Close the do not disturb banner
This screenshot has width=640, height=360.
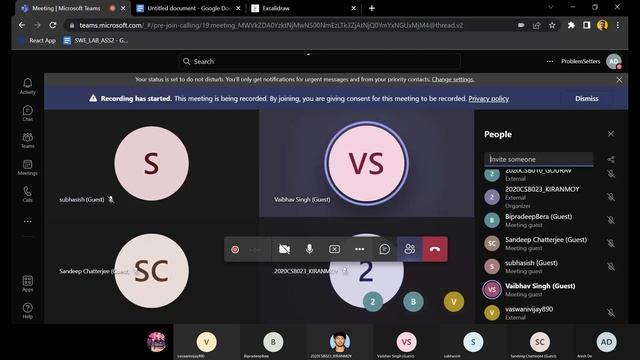click(x=619, y=80)
